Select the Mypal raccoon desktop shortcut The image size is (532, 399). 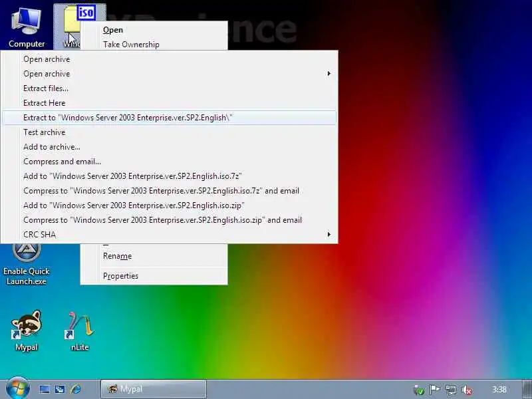click(x=27, y=331)
